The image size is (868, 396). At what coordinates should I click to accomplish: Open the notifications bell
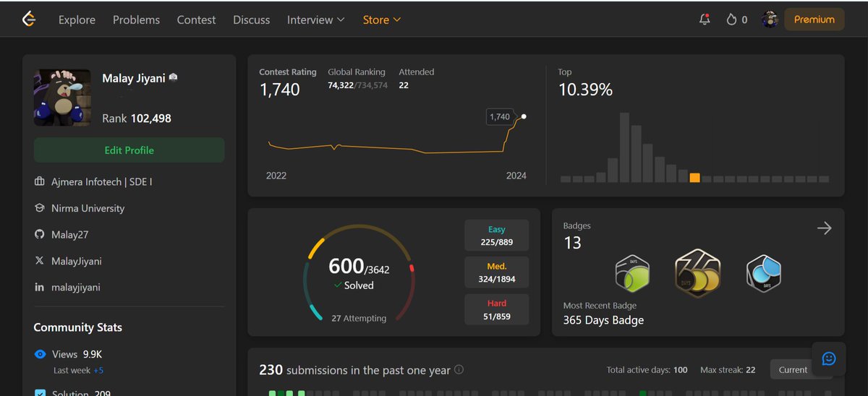(705, 20)
